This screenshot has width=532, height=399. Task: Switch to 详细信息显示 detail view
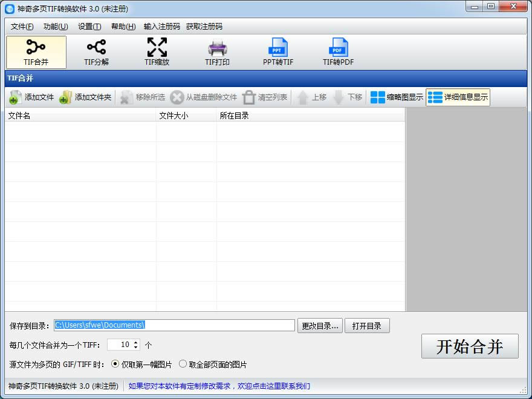coord(458,97)
